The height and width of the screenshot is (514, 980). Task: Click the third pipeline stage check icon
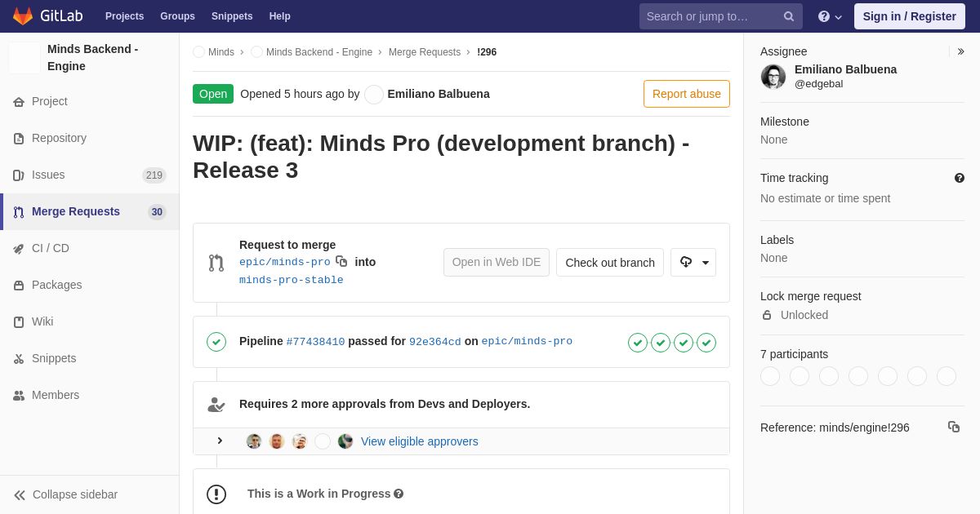click(684, 343)
